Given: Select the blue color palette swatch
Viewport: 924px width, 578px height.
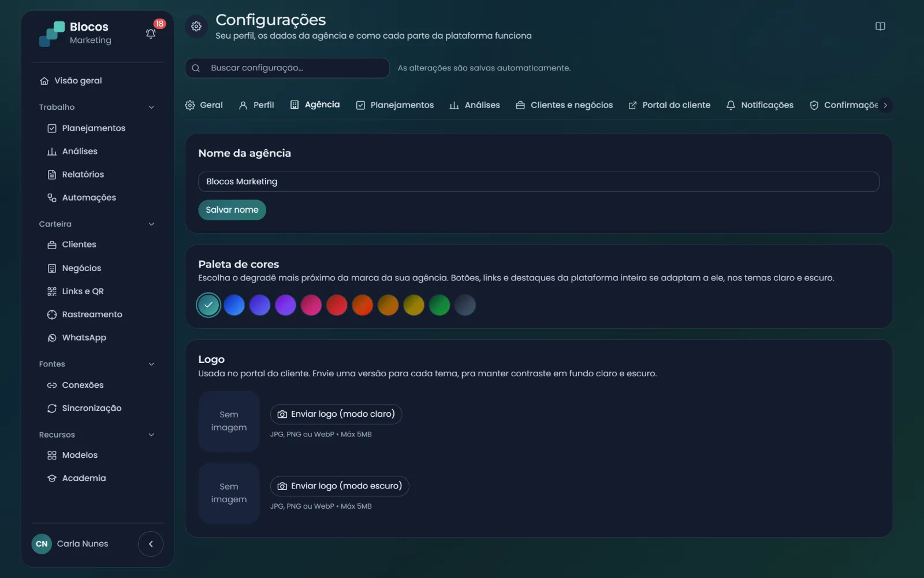Looking at the screenshot, I should (234, 305).
